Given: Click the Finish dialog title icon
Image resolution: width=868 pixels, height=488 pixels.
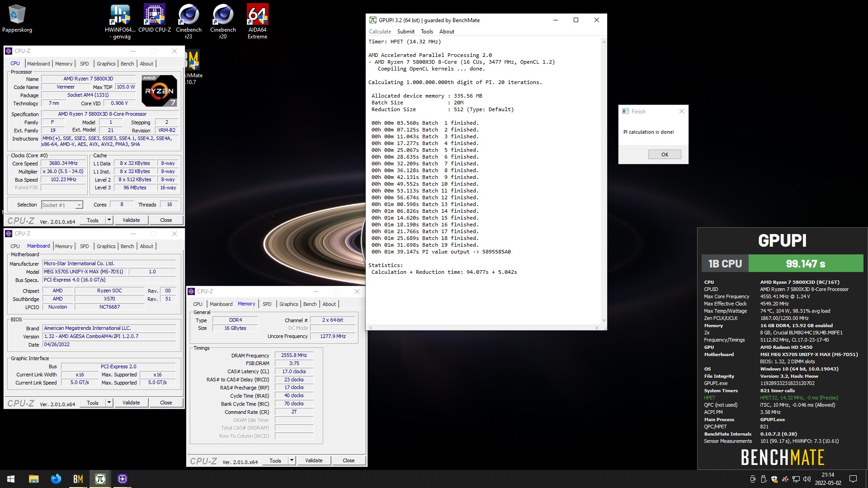Looking at the screenshot, I should (x=626, y=111).
